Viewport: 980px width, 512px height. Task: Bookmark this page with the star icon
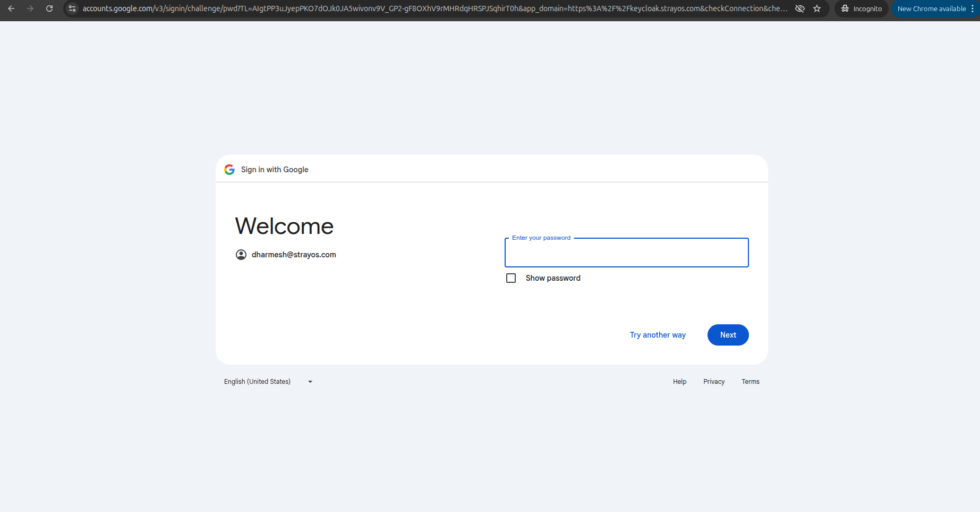tap(817, 9)
